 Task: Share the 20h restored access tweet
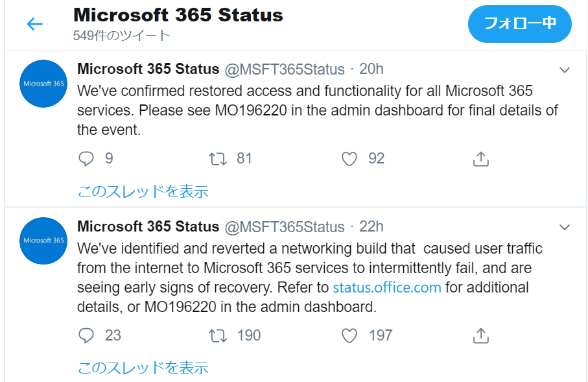click(481, 159)
